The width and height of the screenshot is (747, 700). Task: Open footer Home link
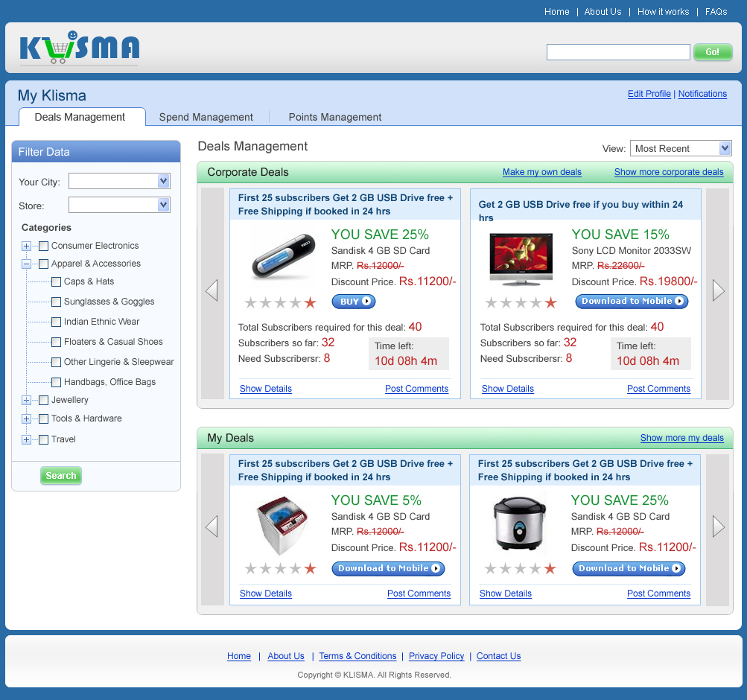point(238,656)
